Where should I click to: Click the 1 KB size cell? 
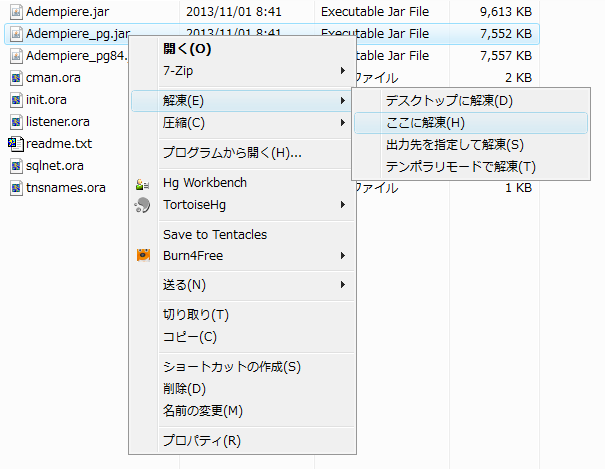click(x=519, y=188)
